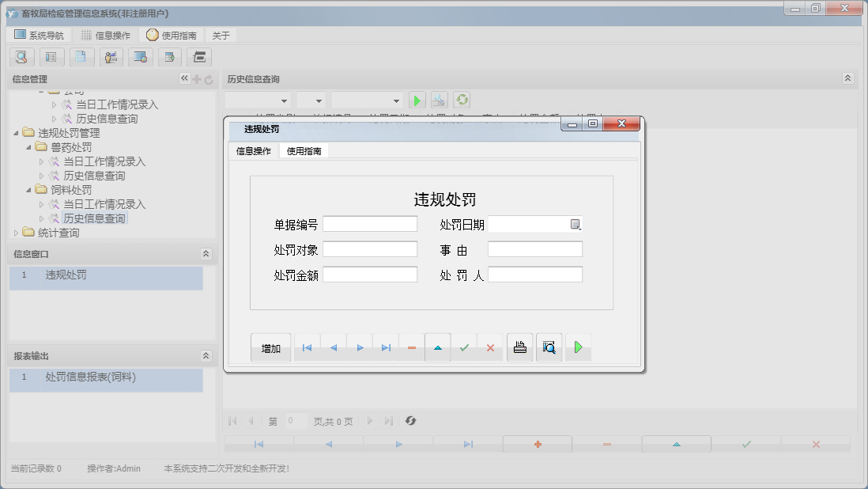
Task: Open the 处罚日期 calendar picker
Action: pos(576,225)
